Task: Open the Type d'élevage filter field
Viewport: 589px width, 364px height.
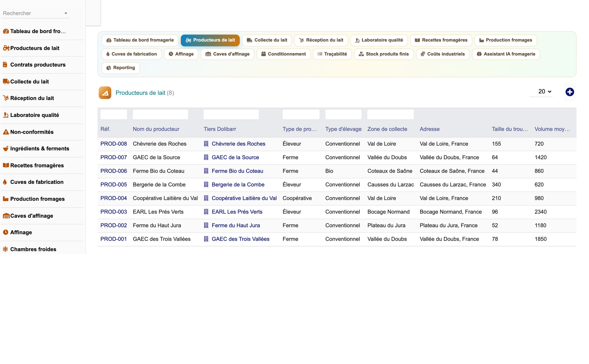Action: click(x=343, y=115)
